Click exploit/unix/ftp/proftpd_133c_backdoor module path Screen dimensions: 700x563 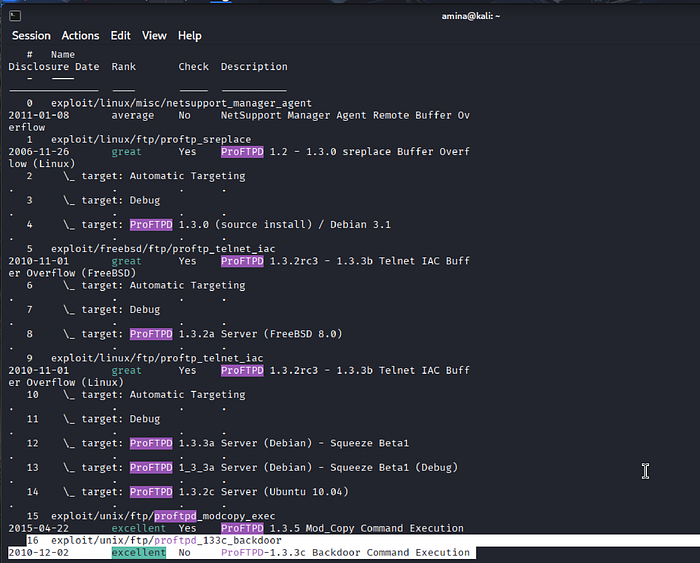(166, 540)
